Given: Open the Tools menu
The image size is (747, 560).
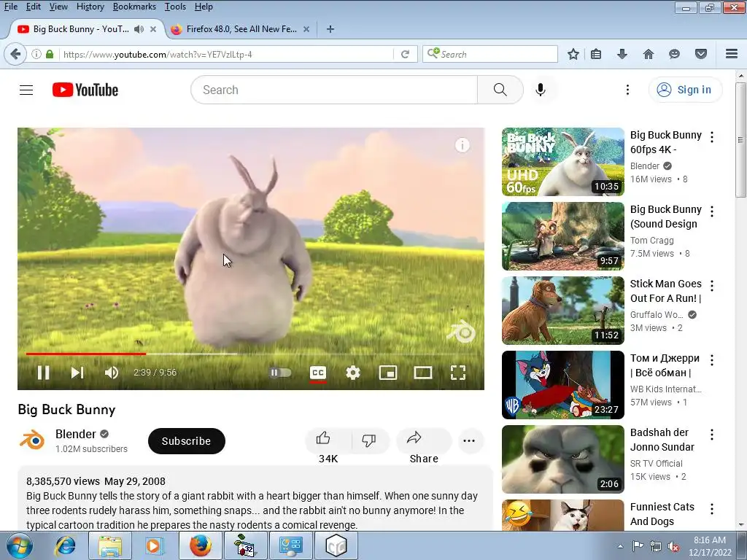Looking at the screenshot, I should [175, 7].
